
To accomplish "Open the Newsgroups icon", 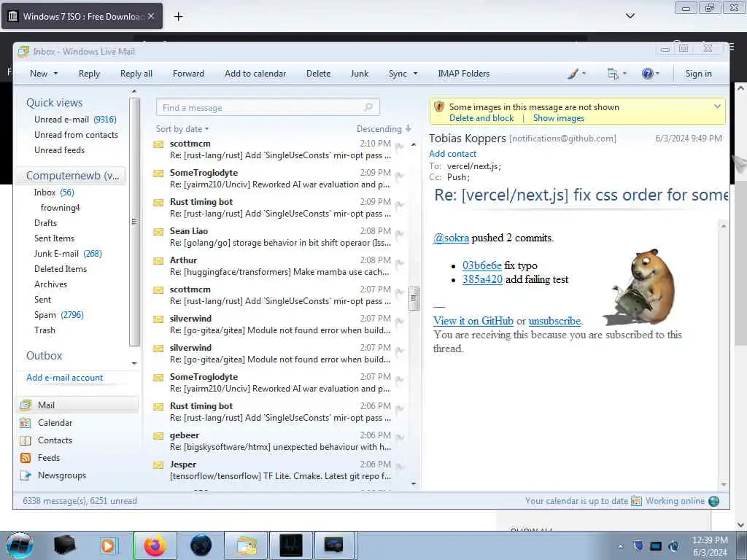I will click(26, 475).
